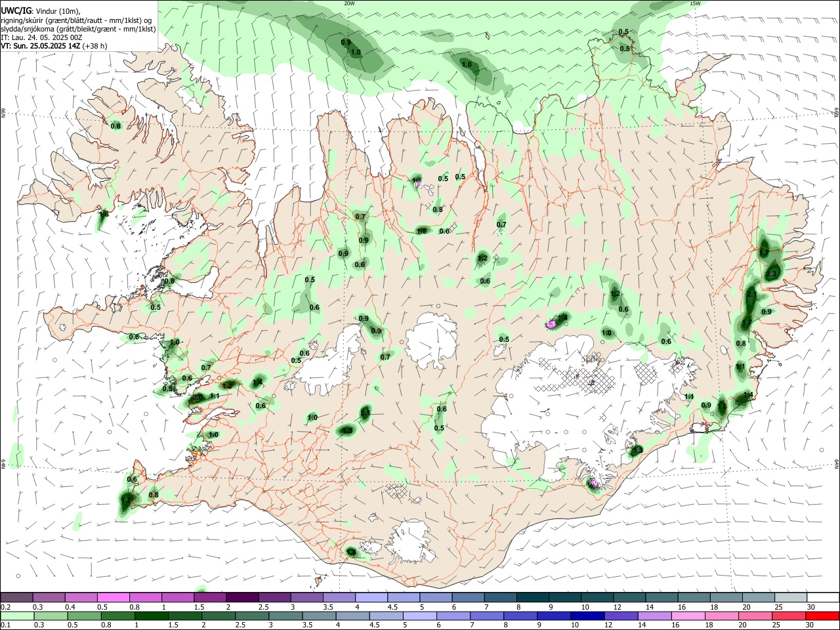
Task: Click the bold UWC/IG title text
Action: click(x=16, y=11)
